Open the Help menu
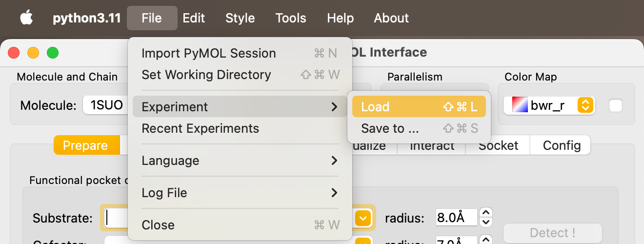 [x=340, y=18]
